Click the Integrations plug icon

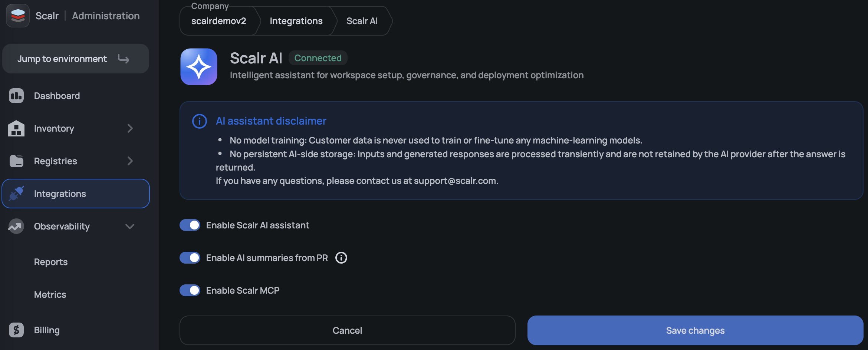click(16, 194)
